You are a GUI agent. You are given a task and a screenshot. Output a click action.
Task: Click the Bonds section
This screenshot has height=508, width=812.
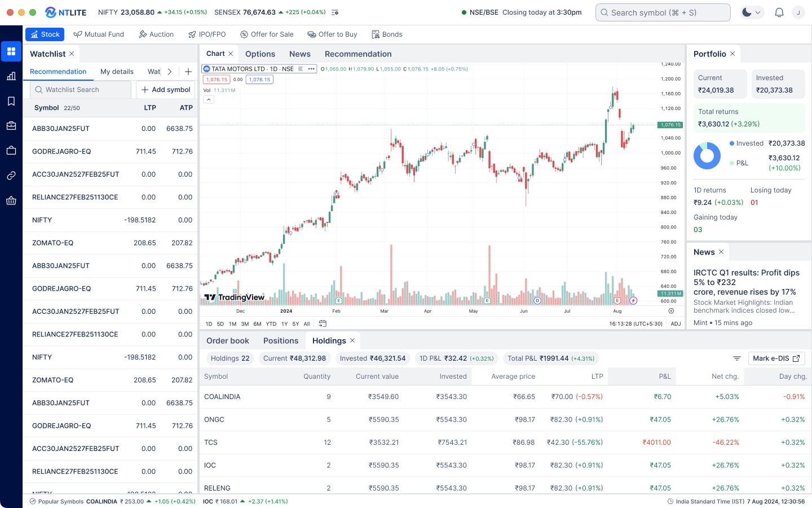click(x=387, y=34)
